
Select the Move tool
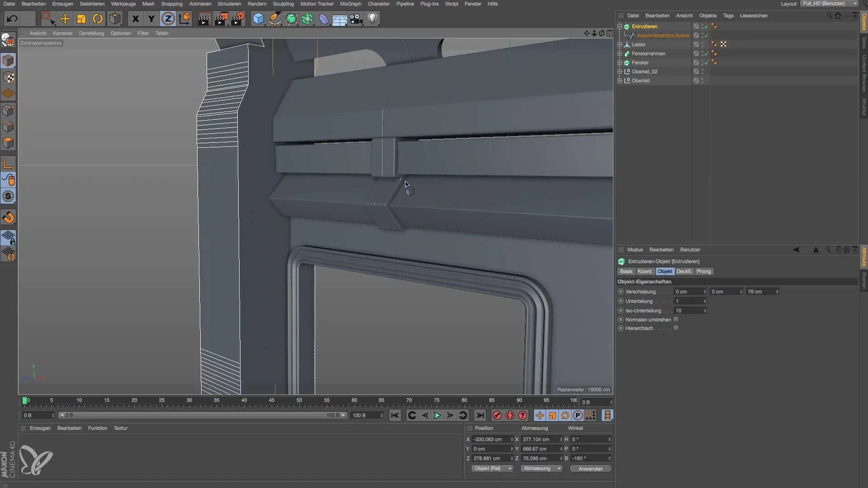[65, 19]
